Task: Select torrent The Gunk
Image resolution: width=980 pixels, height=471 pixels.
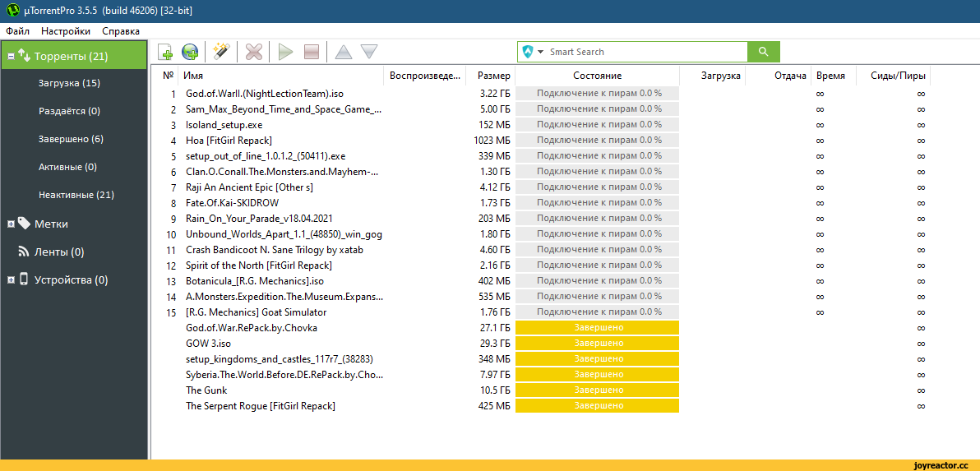Action: tap(206, 390)
